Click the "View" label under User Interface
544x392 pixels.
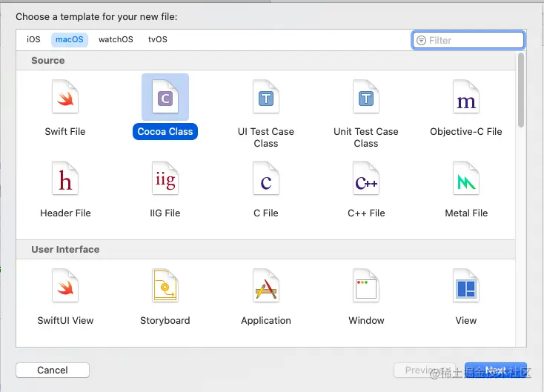[x=466, y=321]
